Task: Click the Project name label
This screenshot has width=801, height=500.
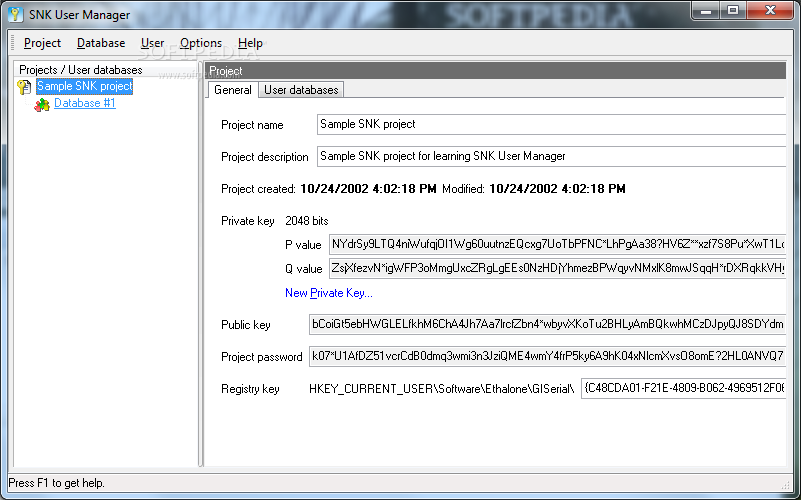Action: 252,125
